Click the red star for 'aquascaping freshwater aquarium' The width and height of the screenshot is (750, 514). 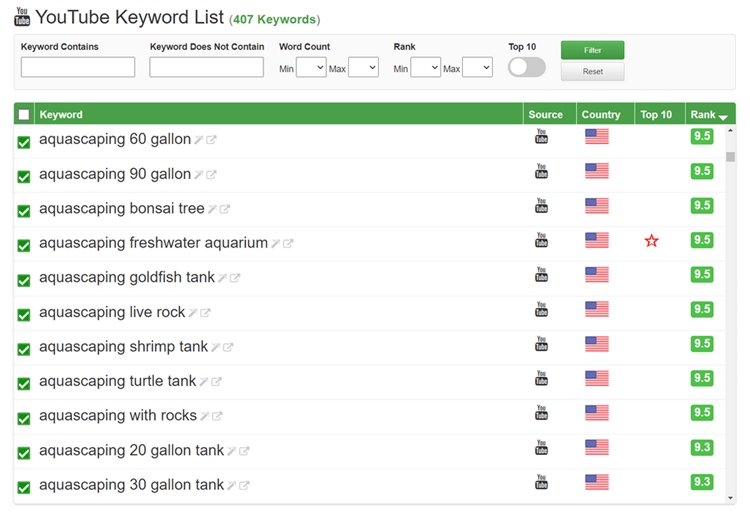[x=652, y=241]
